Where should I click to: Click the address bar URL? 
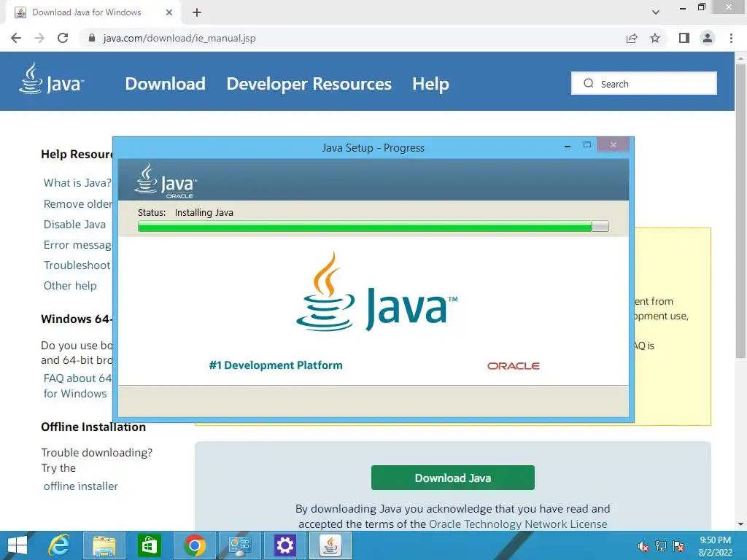179,38
